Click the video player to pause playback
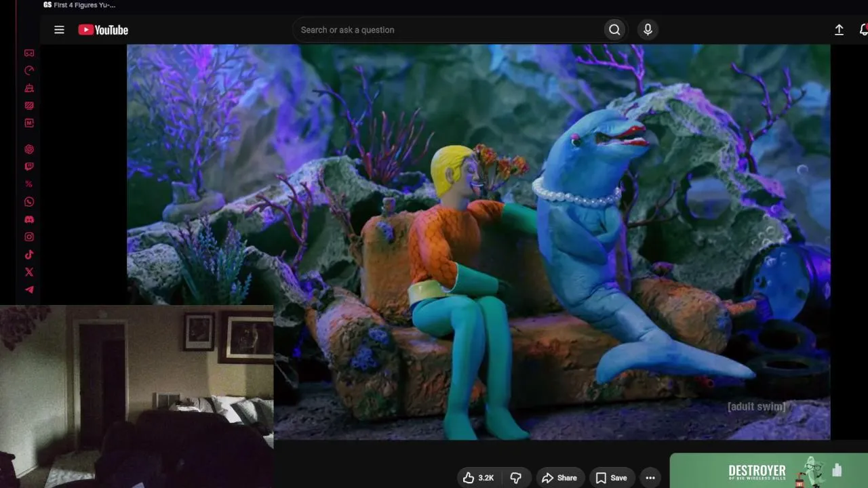The width and height of the screenshot is (868, 488). [478, 242]
